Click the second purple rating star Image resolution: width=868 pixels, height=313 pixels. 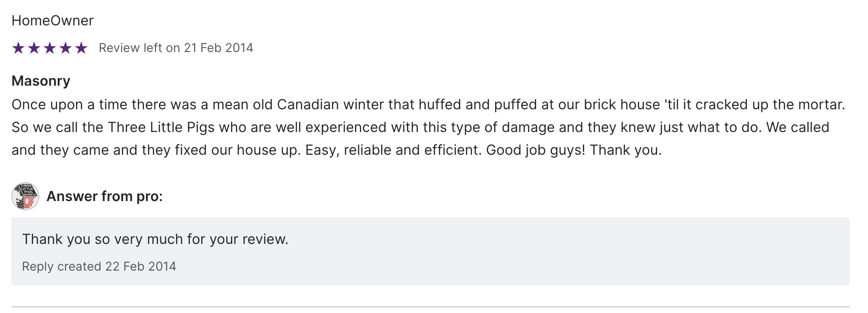[x=34, y=48]
